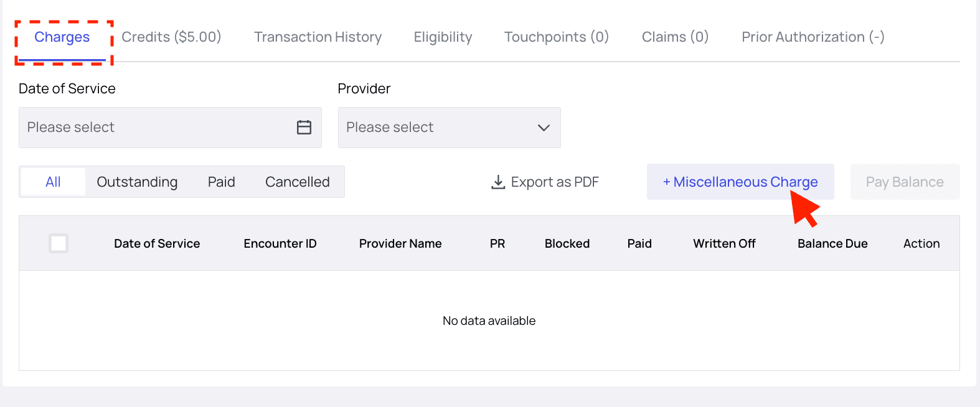Click the Pay Balance button
The height and width of the screenshot is (407, 980).
click(905, 182)
